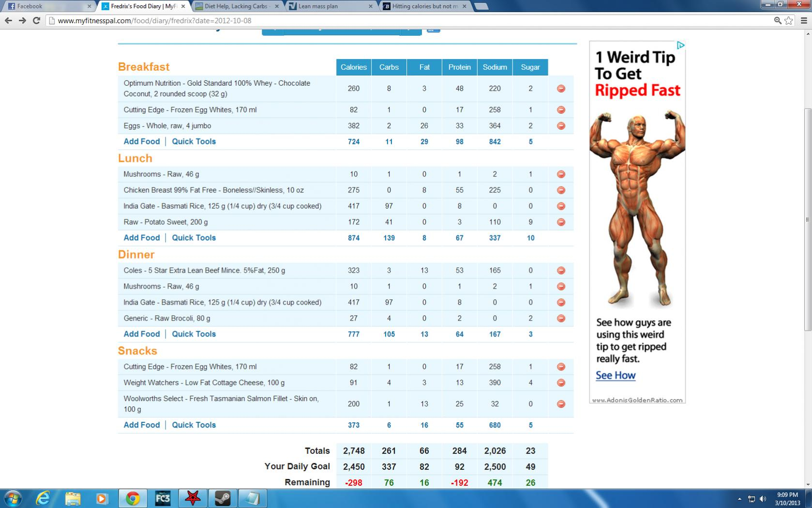Click the Sodium column header
The image size is (812, 508).
coord(495,67)
